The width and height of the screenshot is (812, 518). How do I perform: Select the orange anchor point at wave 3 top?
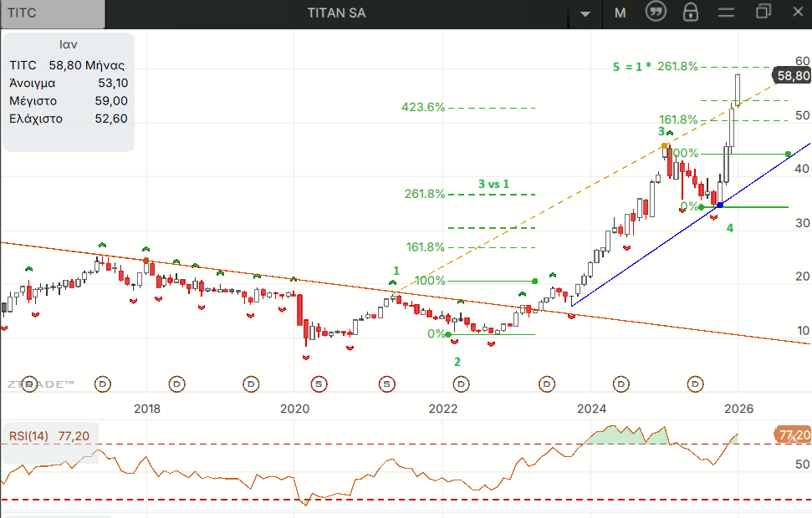665,146
